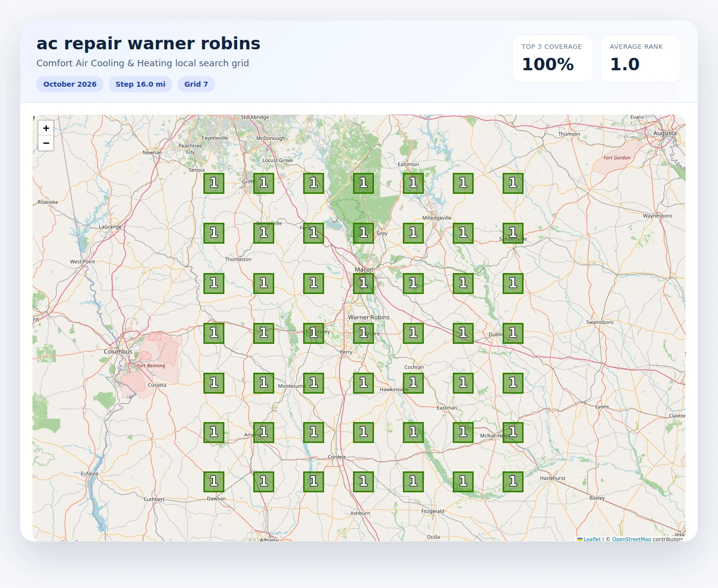Click the rank marker over Macon
Image resolution: width=718 pixels, height=588 pixels.
point(363,283)
